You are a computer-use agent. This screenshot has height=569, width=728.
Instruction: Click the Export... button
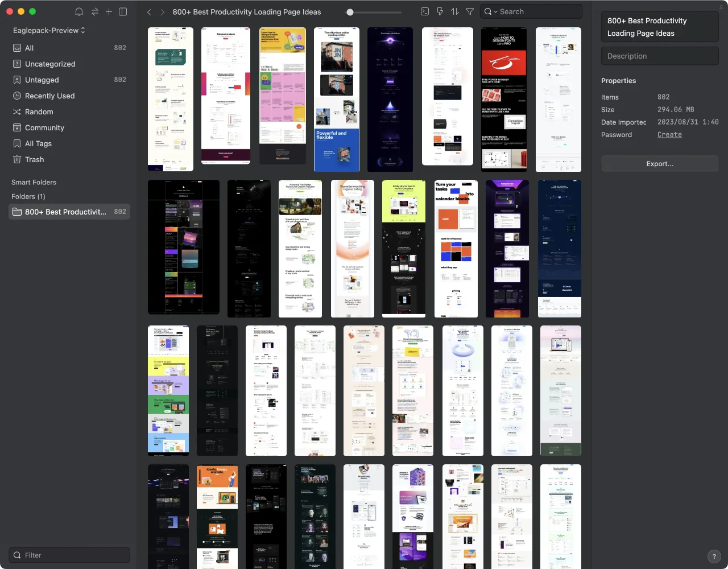[x=660, y=164]
